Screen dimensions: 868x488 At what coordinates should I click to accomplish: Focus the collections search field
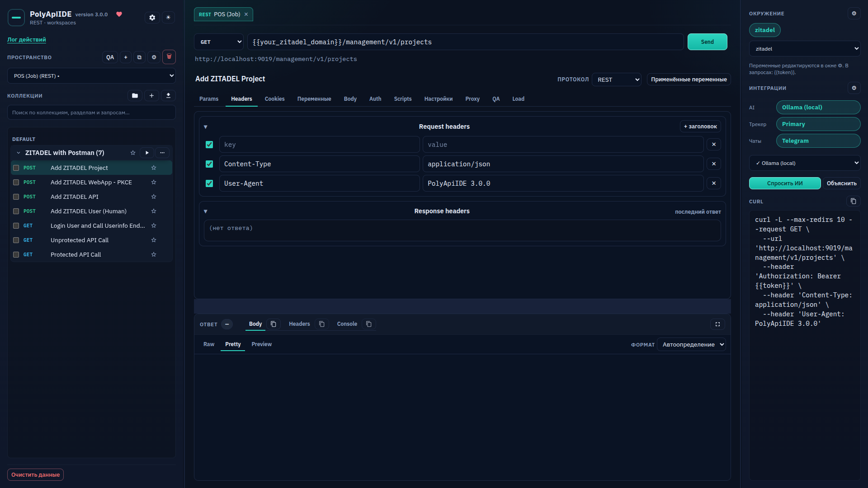coord(92,113)
